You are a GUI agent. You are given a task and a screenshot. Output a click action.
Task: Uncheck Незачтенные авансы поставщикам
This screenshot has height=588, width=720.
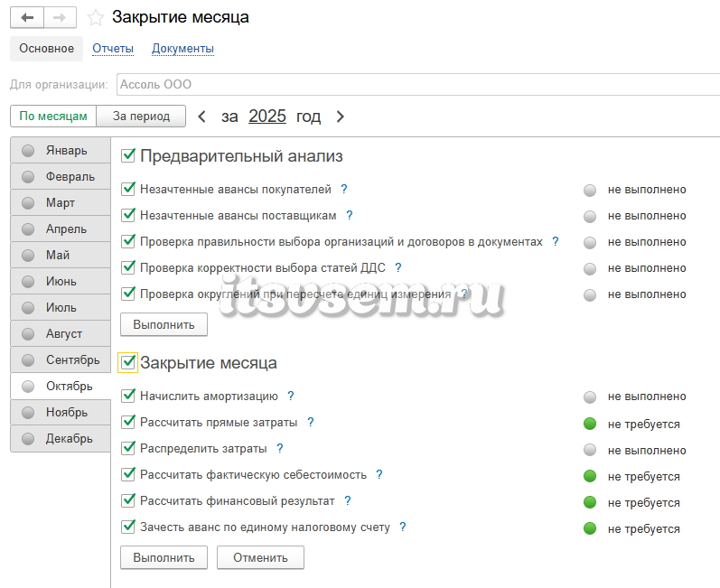click(128, 214)
